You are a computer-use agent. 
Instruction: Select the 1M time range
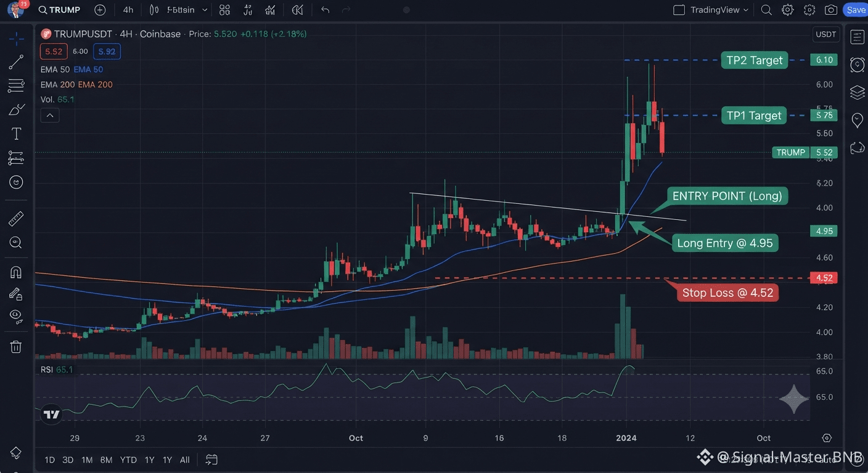click(87, 459)
